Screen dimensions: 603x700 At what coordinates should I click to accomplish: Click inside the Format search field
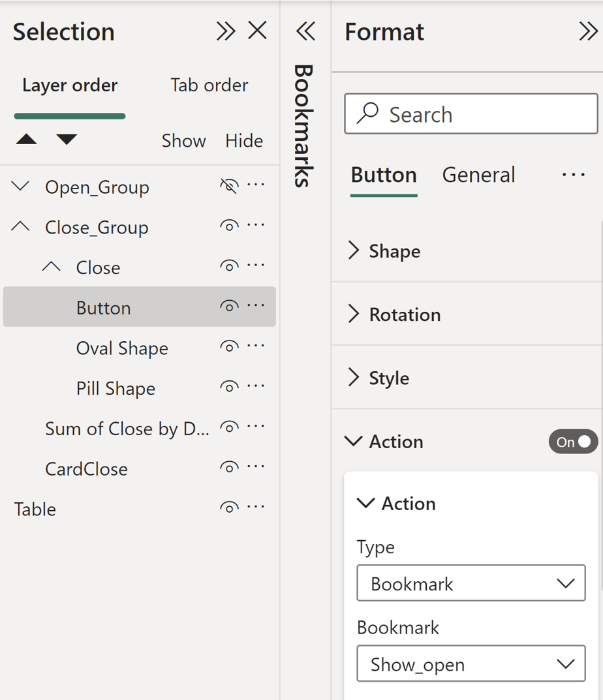pos(470,114)
